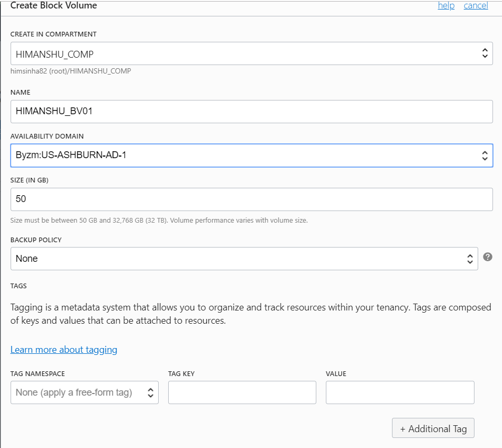Open Learn more about tagging link
The image size is (502, 448).
[63, 350]
